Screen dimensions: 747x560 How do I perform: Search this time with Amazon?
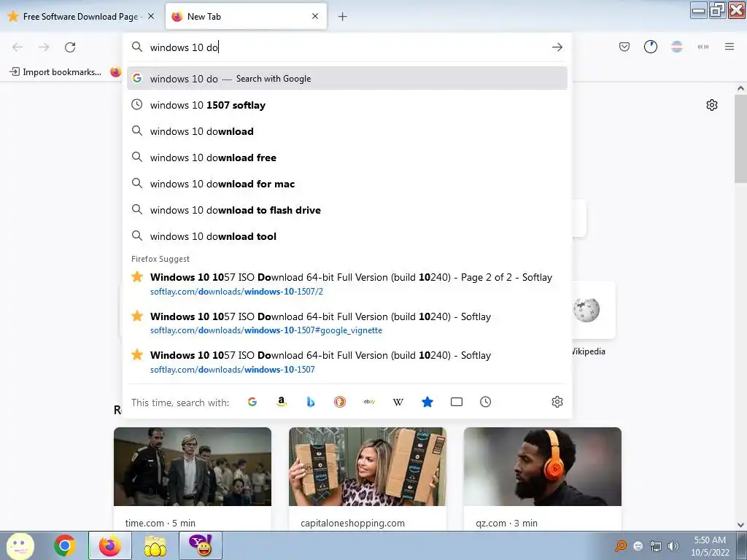pos(281,402)
